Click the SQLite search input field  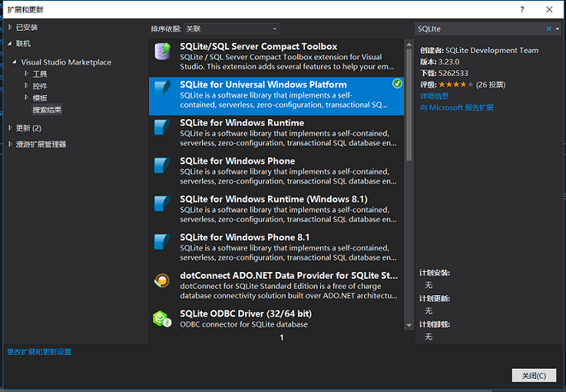(480, 29)
